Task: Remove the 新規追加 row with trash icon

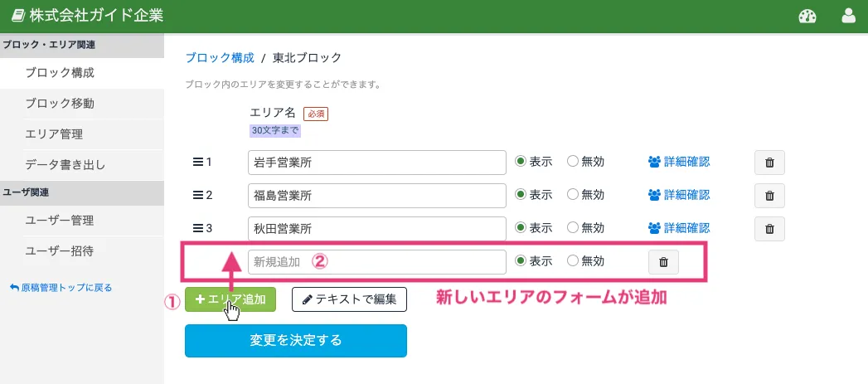Action: [664, 262]
